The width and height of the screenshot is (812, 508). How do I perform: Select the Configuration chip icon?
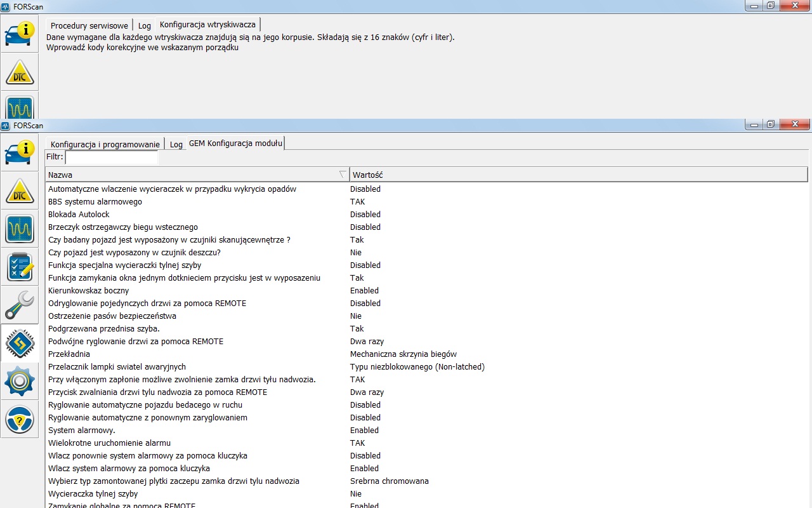(20, 343)
